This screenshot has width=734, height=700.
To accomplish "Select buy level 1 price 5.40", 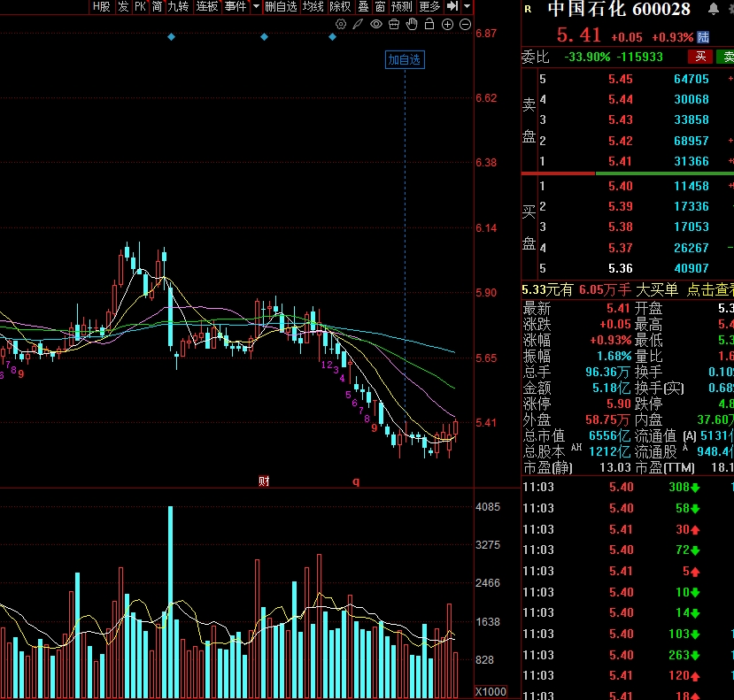I will [x=621, y=186].
